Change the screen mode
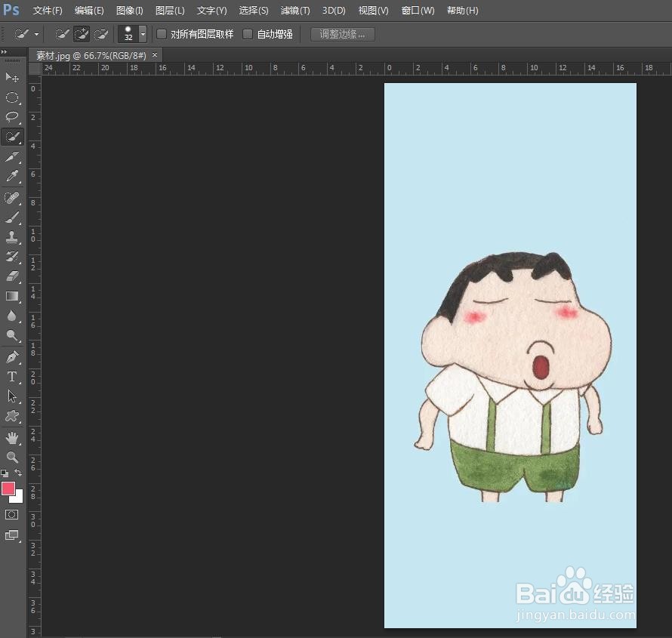 (x=11, y=535)
